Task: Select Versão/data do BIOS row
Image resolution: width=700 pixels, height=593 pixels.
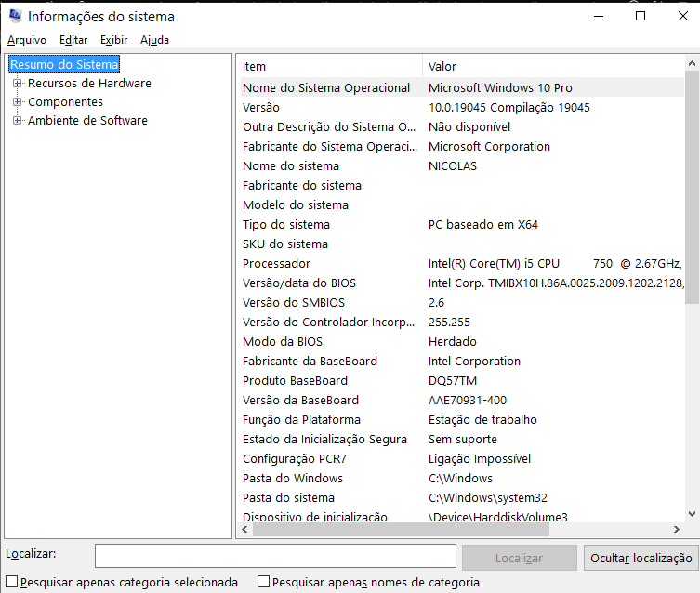Action: click(462, 283)
